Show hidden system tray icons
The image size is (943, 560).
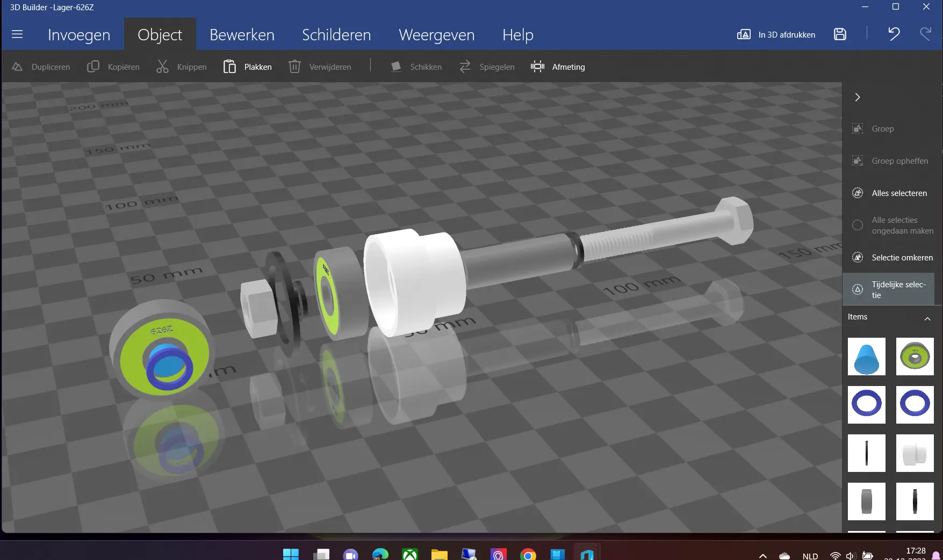762,556
